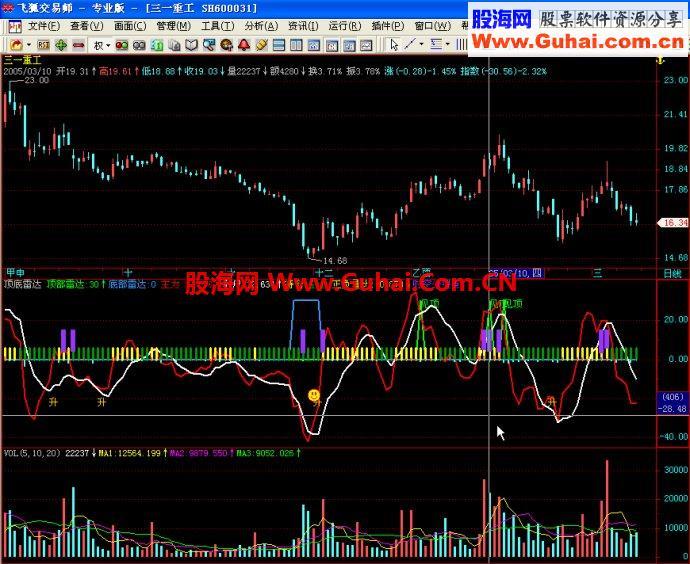Screen dimensions: 690x564
Task: Click the green plus cross toolbar icon
Action: tap(61, 45)
